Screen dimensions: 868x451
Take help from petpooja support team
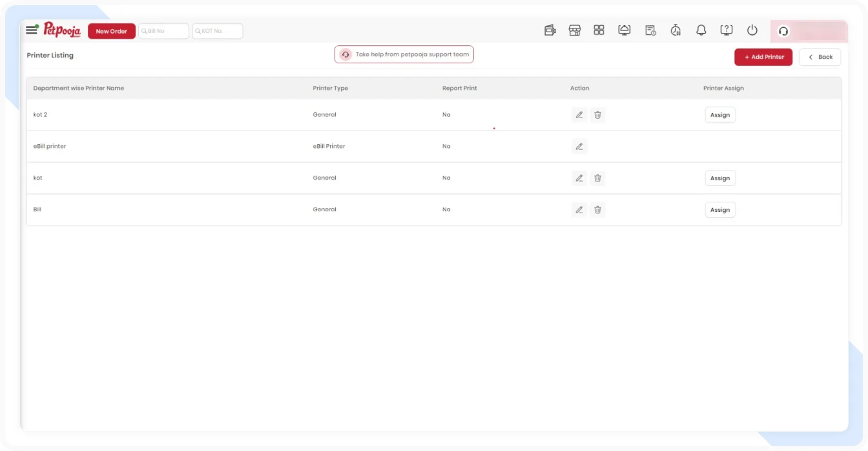[x=404, y=55]
